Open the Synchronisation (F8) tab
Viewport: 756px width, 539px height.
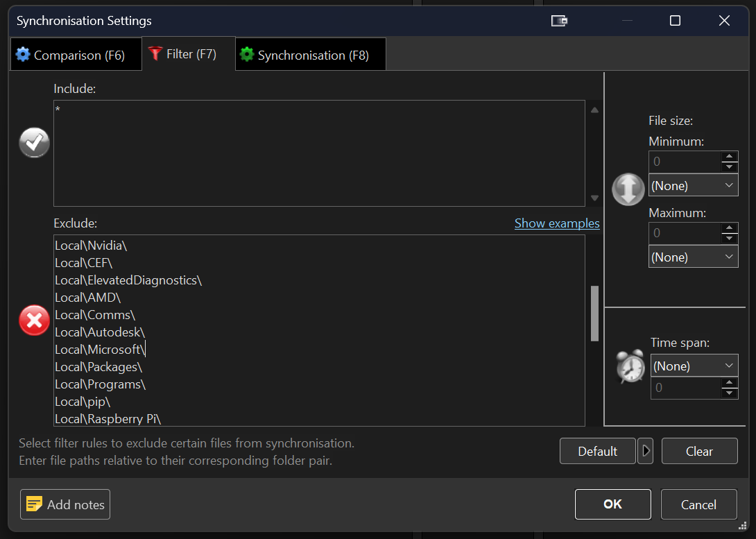tap(311, 55)
